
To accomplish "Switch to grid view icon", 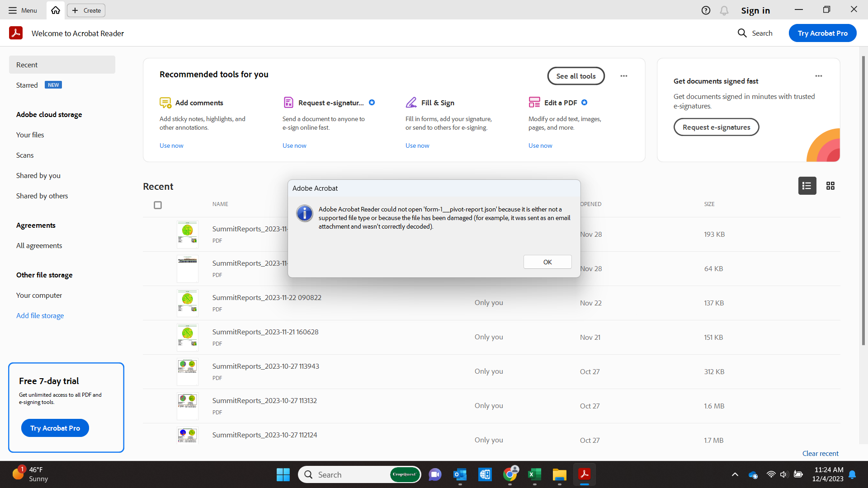I will click(x=830, y=186).
